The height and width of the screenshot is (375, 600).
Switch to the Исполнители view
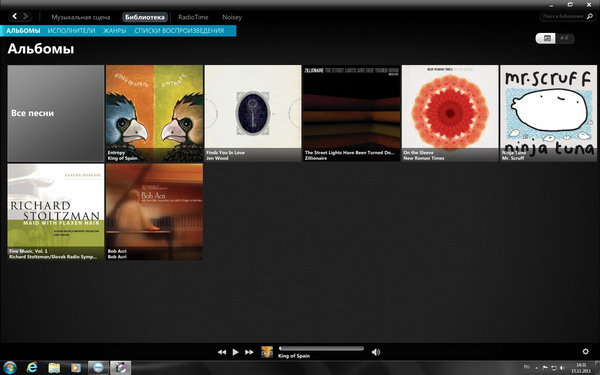(x=72, y=31)
